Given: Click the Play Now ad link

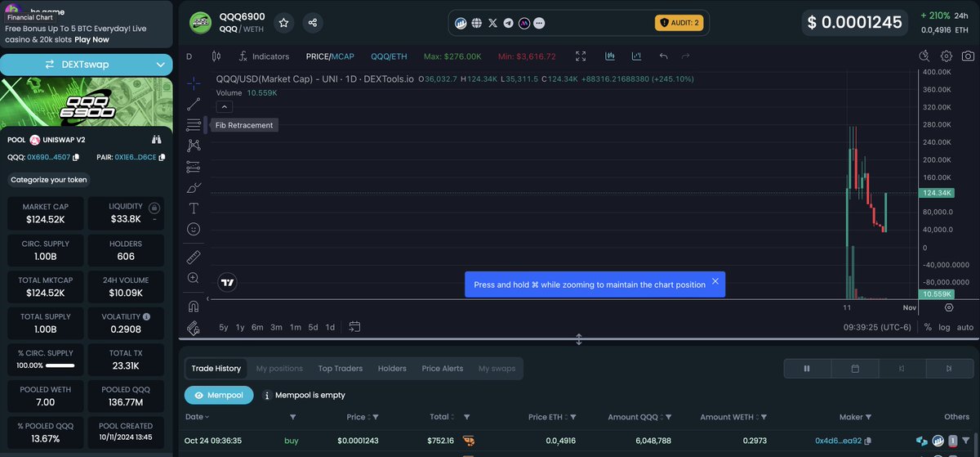Looking at the screenshot, I should [91, 39].
